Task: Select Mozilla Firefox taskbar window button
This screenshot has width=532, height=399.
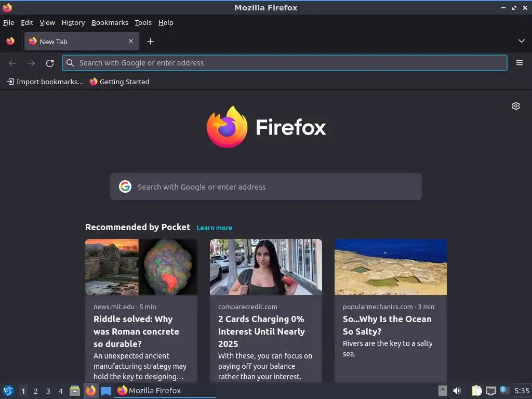Action: click(166, 391)
